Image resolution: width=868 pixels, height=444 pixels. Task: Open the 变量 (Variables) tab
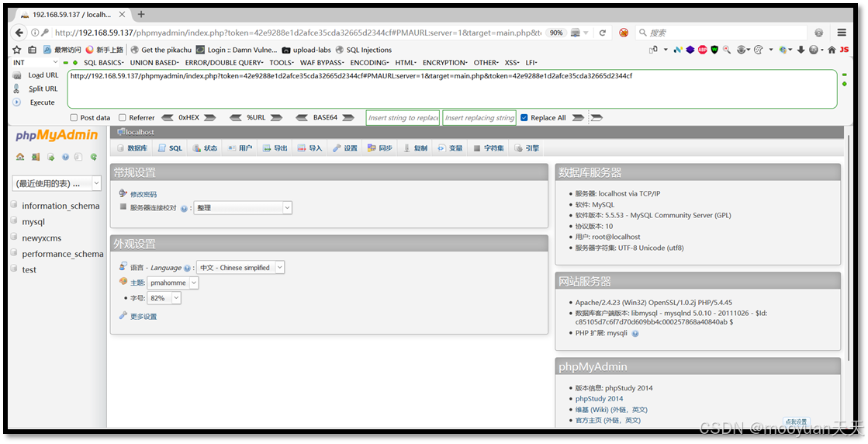point(450,147)
